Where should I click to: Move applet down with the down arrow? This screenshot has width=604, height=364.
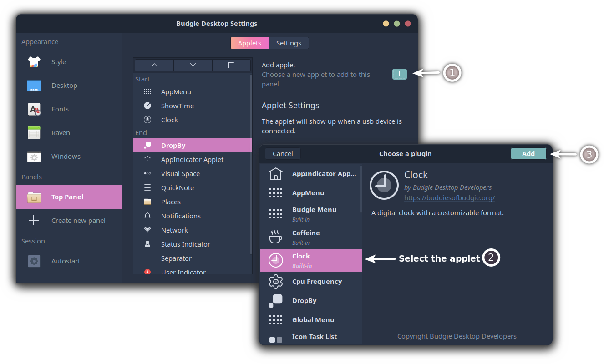(x=193, y=65)
